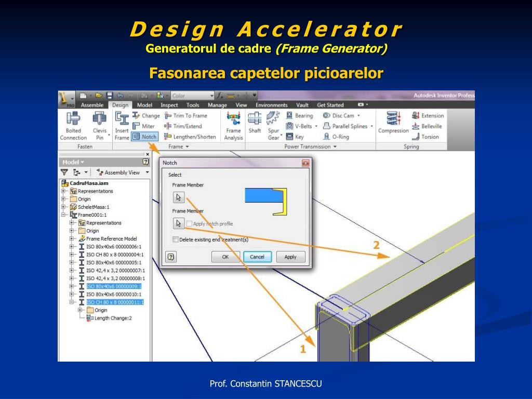Image resolution: width=532 pixels, height=399 pixels.
Task: Select the O-Ring tool
Action: coord(336,137)
